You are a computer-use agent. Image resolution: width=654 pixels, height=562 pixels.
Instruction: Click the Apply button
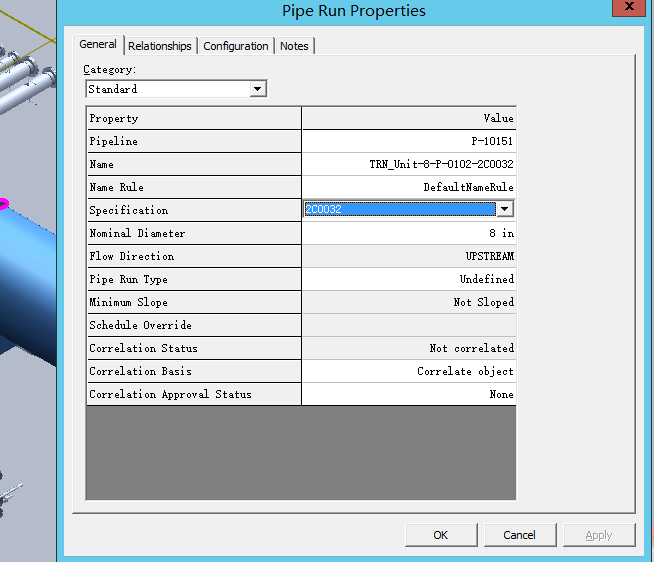click(x=599, y=535)
